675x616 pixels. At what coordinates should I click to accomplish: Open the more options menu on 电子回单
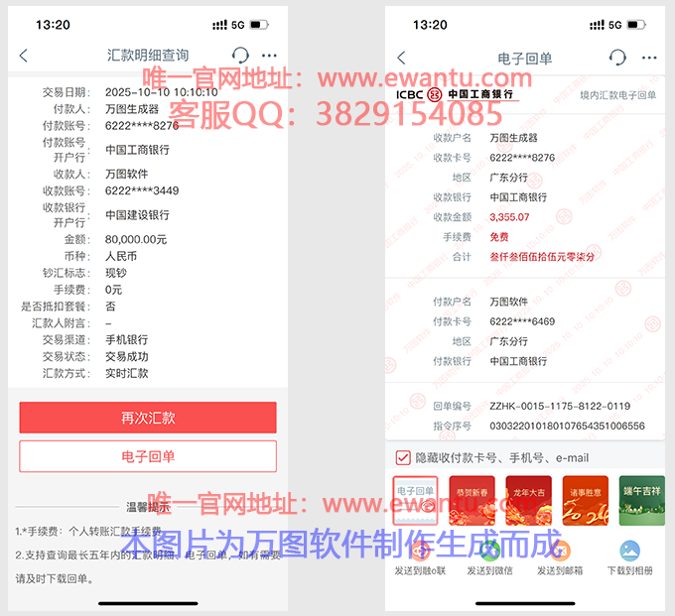(649, 58)
